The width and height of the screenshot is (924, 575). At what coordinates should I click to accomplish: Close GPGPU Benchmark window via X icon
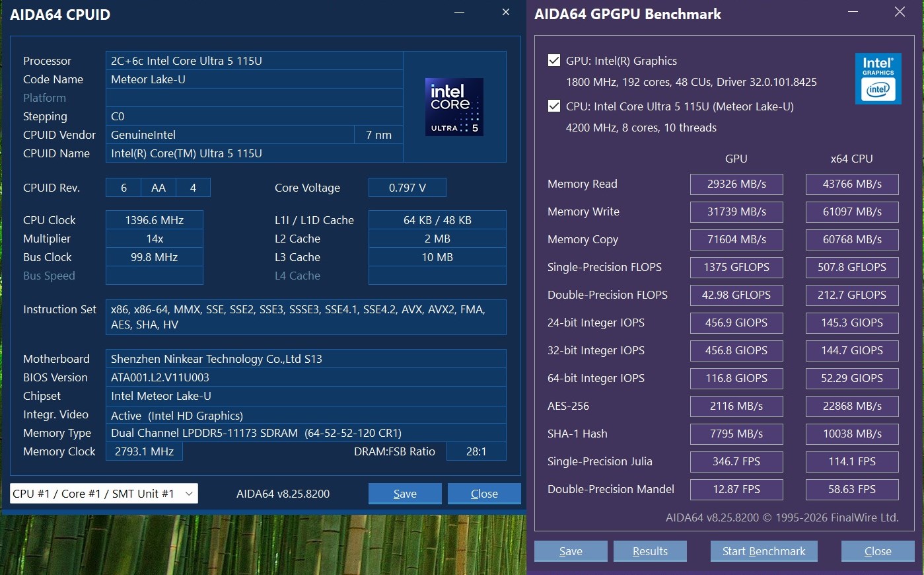(x=900, y=13)
